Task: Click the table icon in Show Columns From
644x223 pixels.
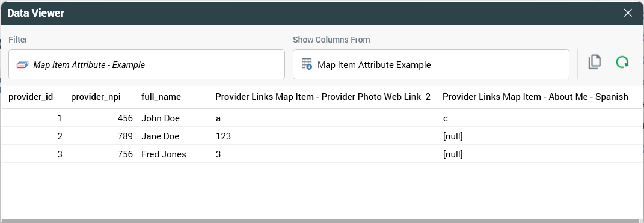Action: 307,64
